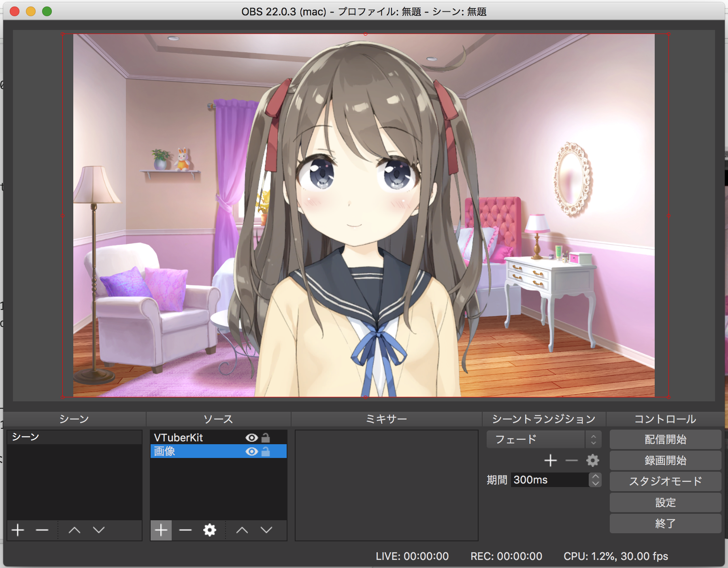
Task: Move scene up in list
Action: pyautogui.click(x=75, y=530)
